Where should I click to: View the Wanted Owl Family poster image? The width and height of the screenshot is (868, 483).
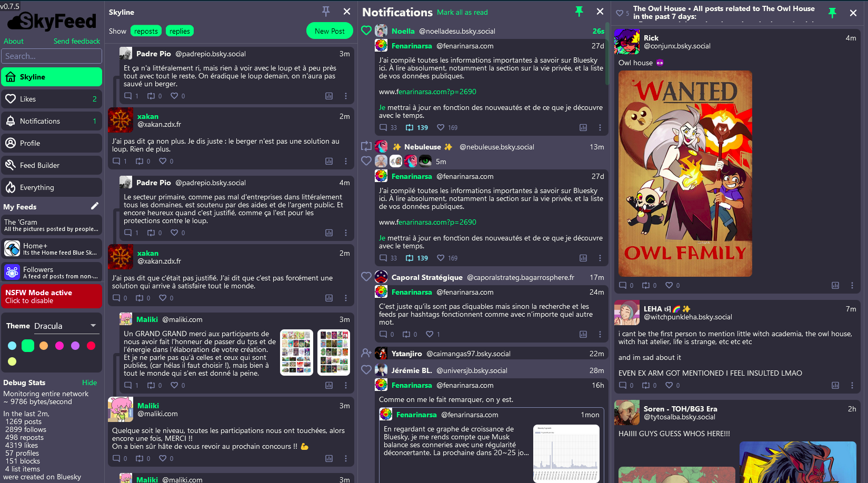coord(685,174)
